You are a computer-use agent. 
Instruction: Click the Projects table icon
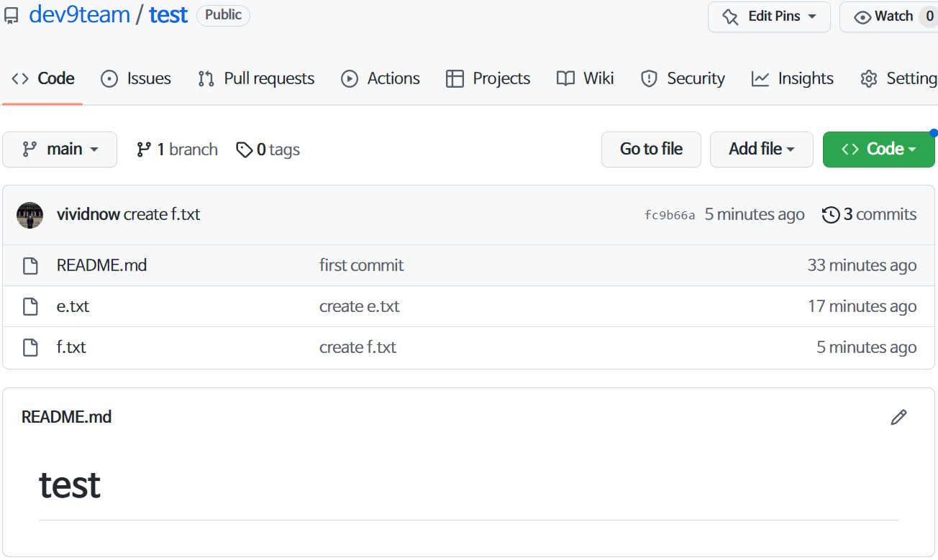pos(455,79)
